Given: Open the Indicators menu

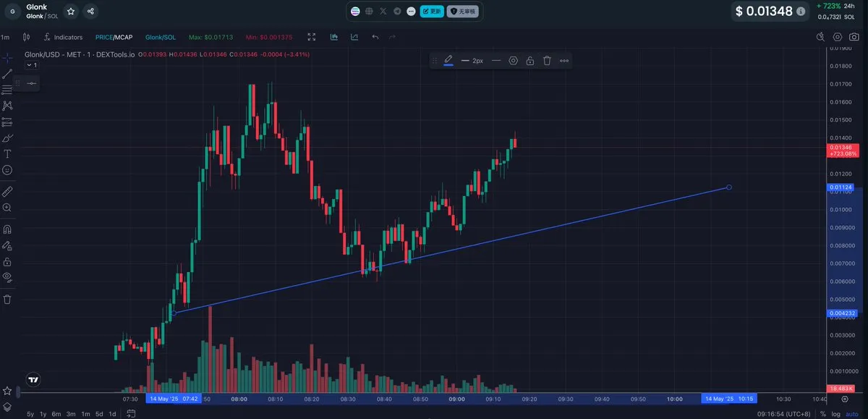Looking at the screenshot, I should [x=63, y=37].
